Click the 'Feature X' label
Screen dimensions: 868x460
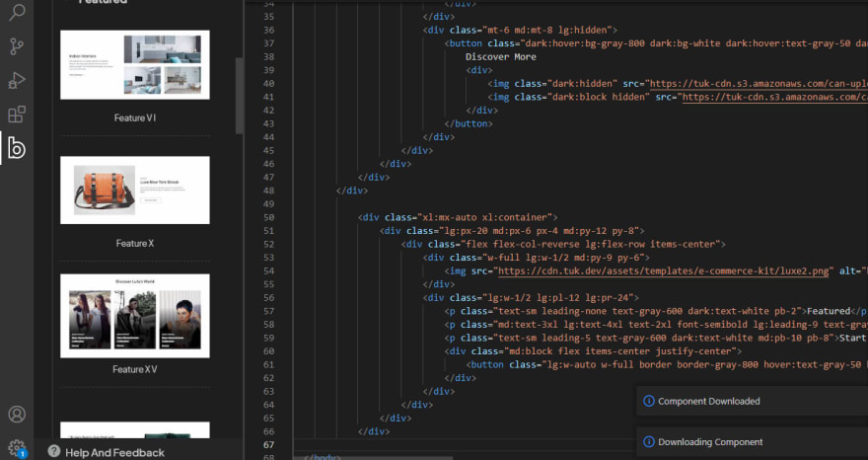[x=135, y=243]
